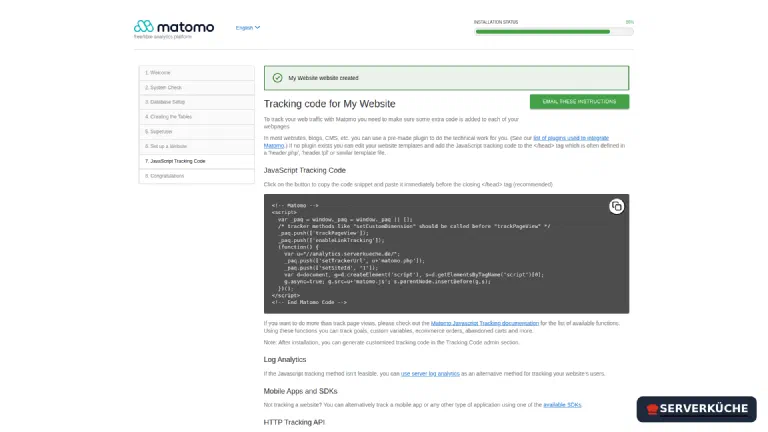
Task: Select the 7. JavaScript Tracking Code step
Action: point(196,161)
